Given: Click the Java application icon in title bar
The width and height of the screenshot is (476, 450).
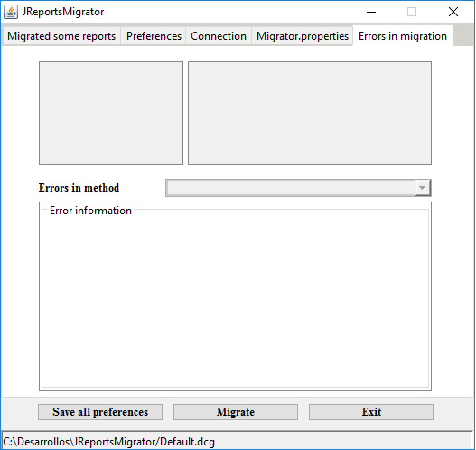Looking at the screenshot, I should 11,12.
